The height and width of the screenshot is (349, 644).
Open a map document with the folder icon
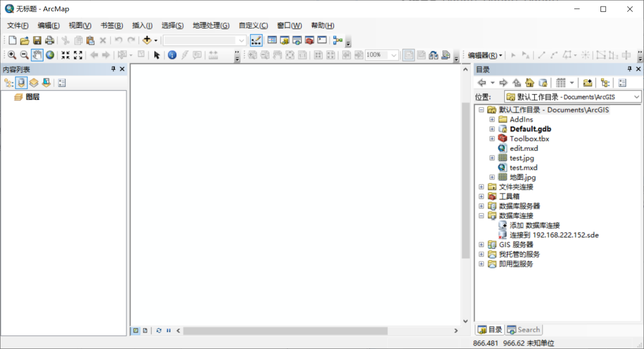pyautogui.click(x=24, y=41)
